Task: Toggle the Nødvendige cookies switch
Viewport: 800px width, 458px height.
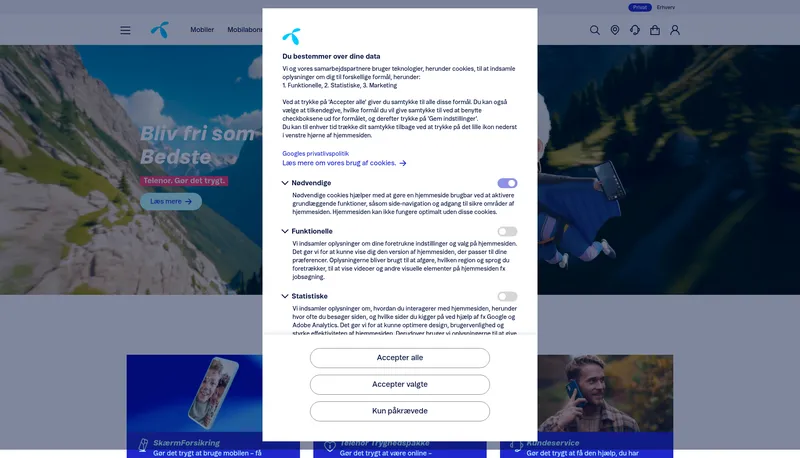Action: 507,183
